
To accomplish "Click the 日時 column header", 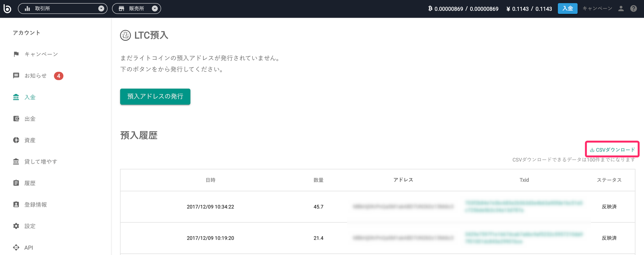I will 210,180.
